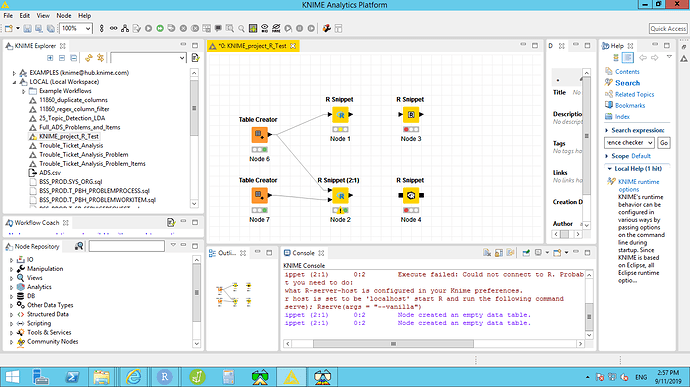Click the Save All toolbar icon
Viewport: 690px width, 387px height.
click(51, 28)
